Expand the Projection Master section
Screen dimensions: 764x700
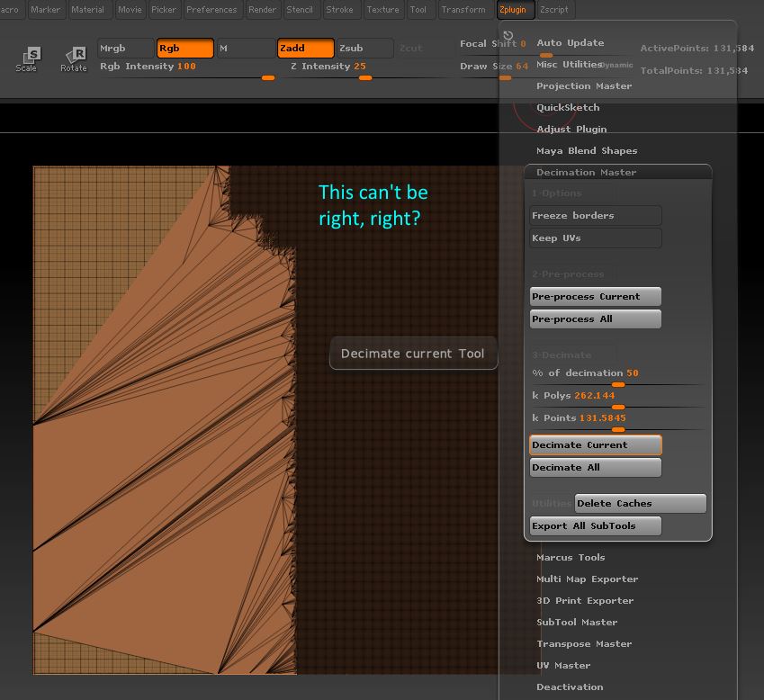coord(584,85)
